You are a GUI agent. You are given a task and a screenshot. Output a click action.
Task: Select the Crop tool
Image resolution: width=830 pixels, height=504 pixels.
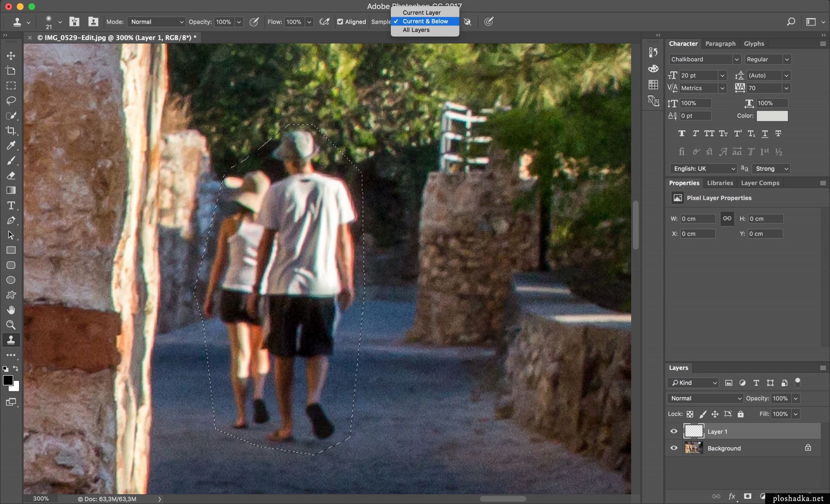point(11,130)
